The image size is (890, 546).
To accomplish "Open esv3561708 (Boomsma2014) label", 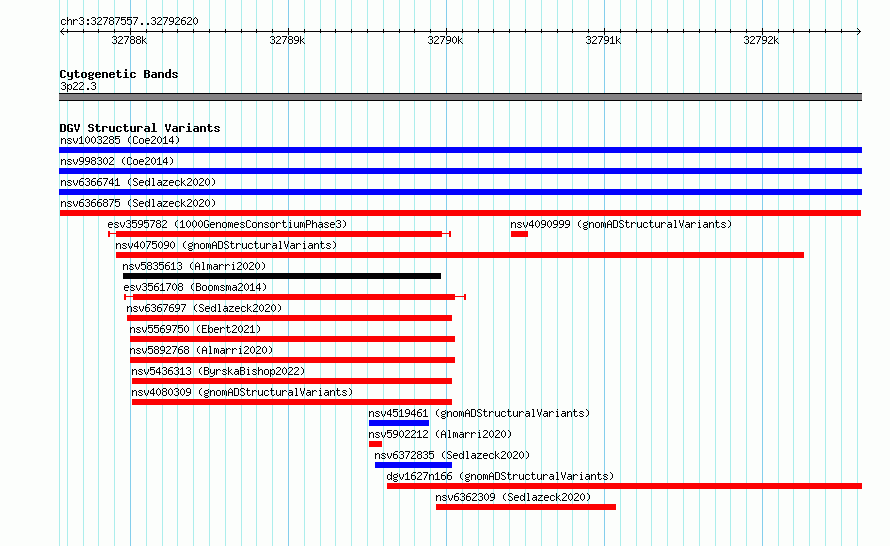I will [x=195, y=287].
